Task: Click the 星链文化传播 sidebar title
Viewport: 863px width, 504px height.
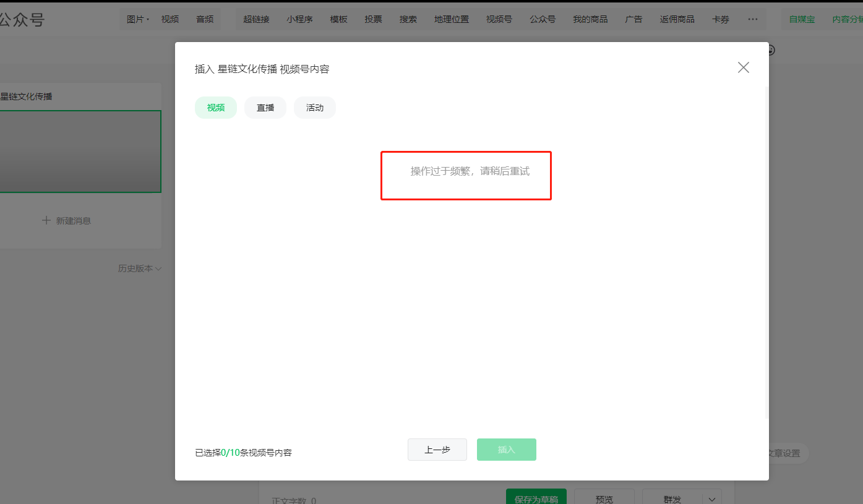Action: coord(26,96)
